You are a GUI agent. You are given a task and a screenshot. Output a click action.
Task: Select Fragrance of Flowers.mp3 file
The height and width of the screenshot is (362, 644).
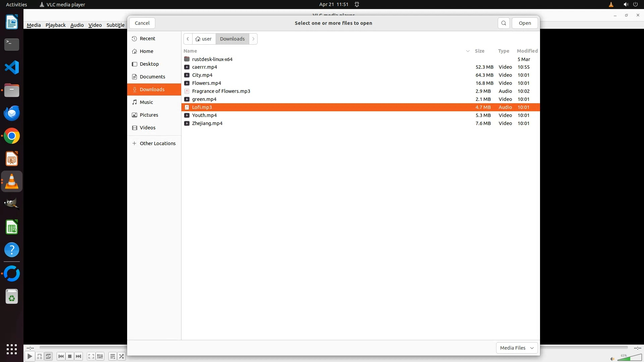(x=221, y=91)
